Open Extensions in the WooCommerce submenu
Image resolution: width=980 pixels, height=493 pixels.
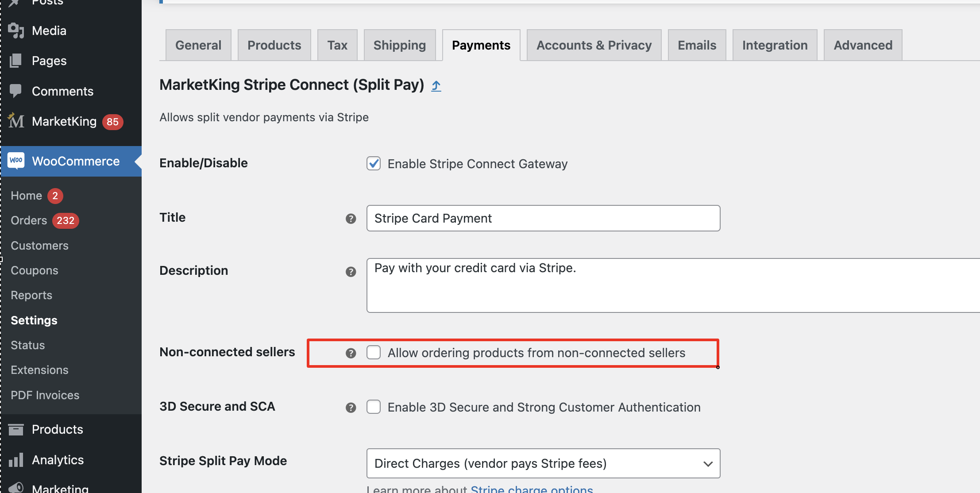39,370
